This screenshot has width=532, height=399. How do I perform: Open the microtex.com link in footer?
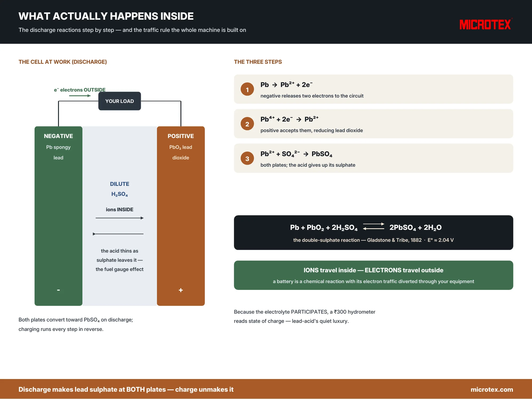492,389
